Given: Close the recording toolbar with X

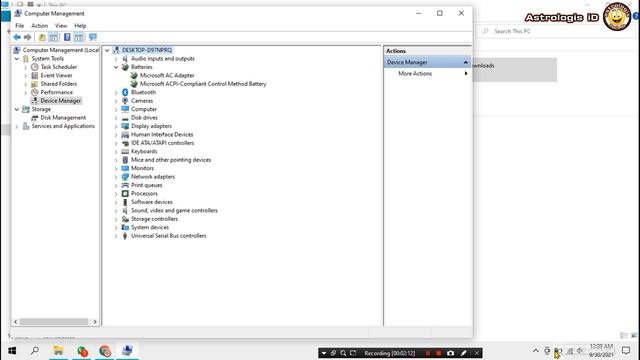Looking at the screenshot, I should click(x=476, y=353).
